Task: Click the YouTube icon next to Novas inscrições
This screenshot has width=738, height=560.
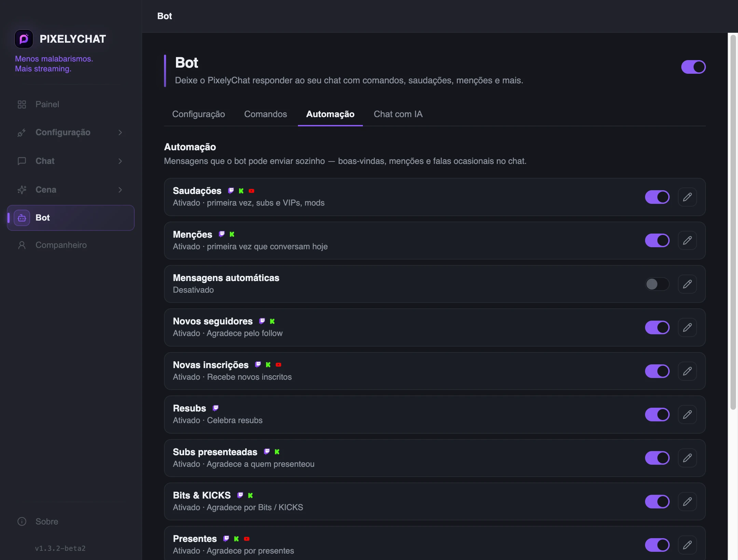Action: tap(278, 365)
